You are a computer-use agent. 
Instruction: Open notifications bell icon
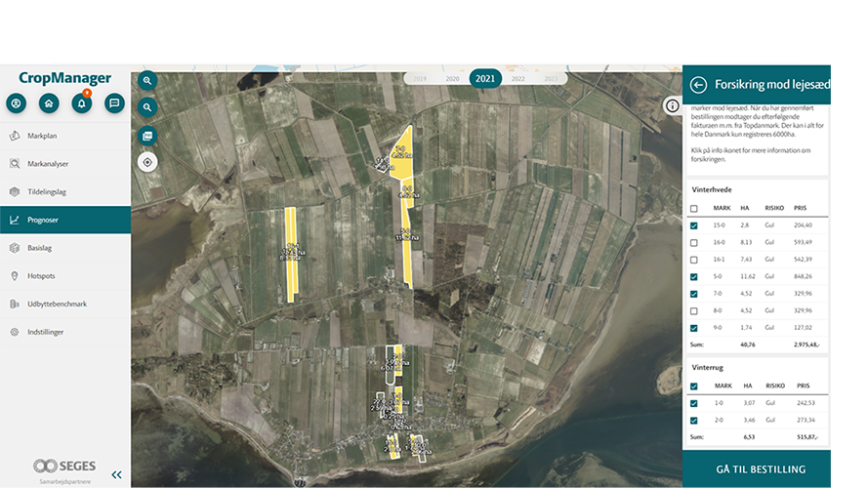[81, 102]
